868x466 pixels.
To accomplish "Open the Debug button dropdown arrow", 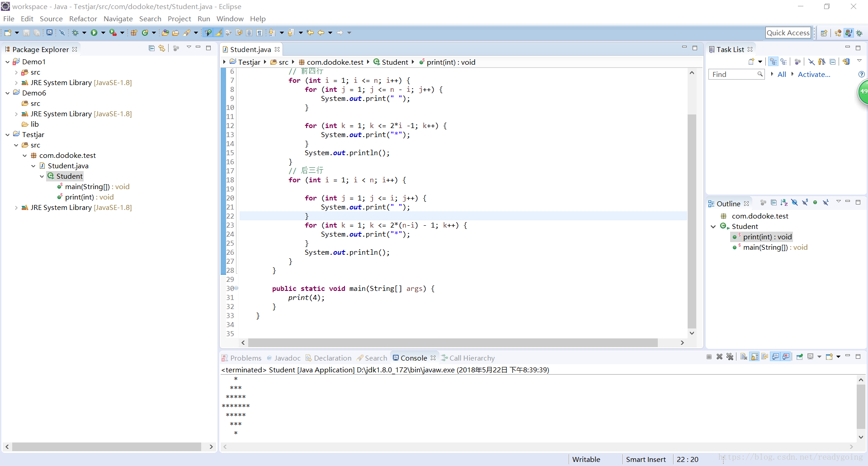I will [x=84, y=33].
